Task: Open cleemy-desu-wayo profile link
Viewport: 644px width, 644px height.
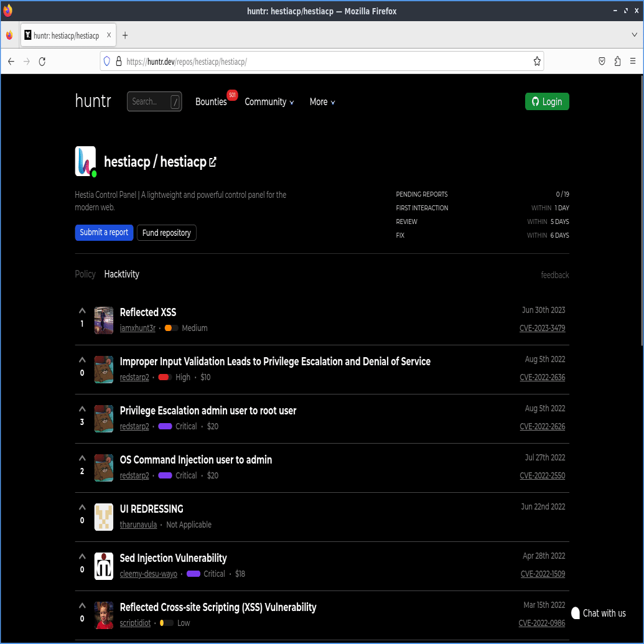Action: click(148, 574)
